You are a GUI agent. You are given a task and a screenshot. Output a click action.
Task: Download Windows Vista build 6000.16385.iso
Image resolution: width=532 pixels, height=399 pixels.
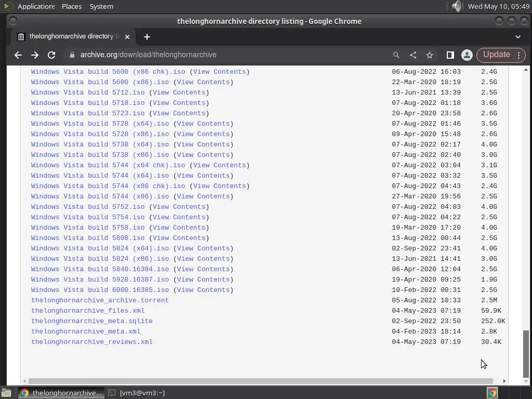point(100,290)
